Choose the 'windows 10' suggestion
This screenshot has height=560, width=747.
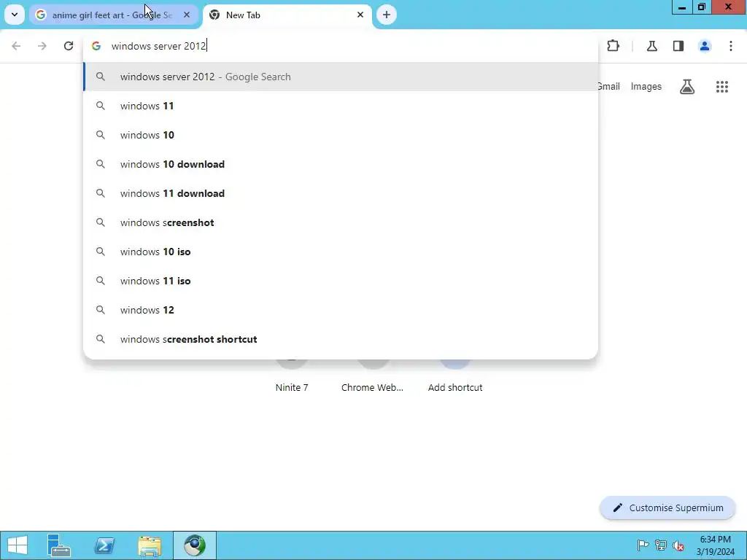point(341,135)
